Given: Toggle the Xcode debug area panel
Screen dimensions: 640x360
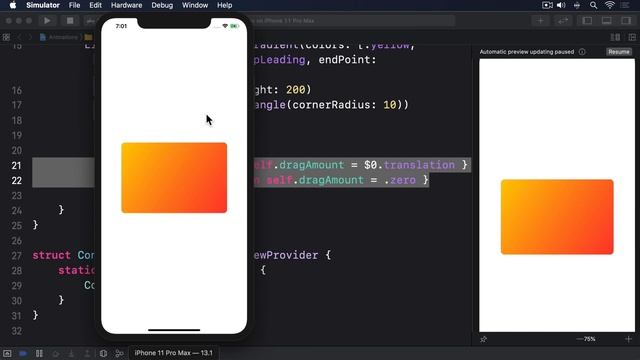Looking at the screenshot, I should pos(607,20).
